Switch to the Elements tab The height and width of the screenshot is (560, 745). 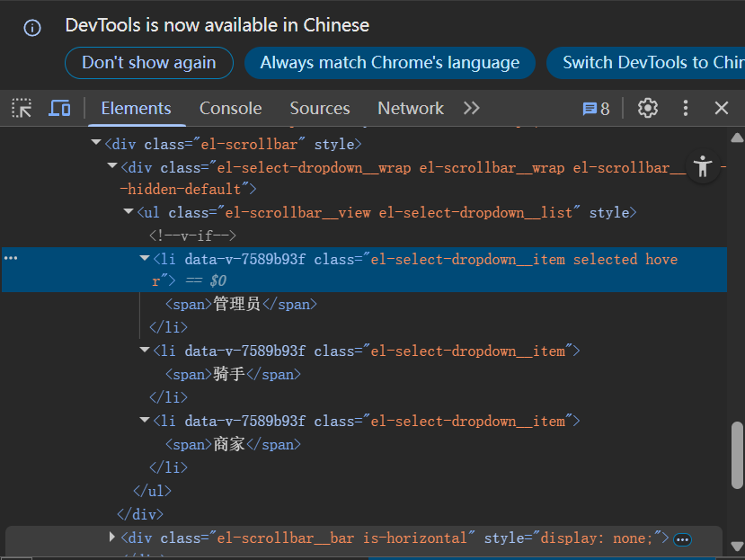(x=137, y=109)
